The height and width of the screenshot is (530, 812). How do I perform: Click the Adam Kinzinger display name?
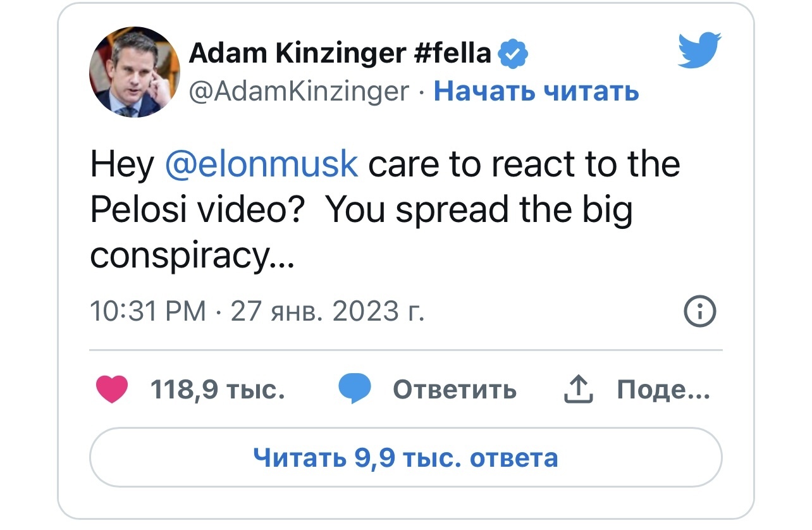(298, 54)
